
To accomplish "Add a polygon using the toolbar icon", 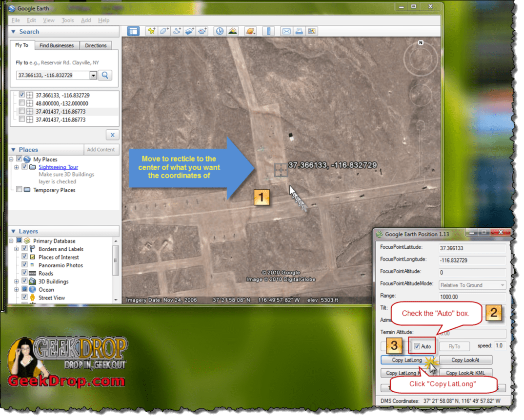I will click(164, 31).
